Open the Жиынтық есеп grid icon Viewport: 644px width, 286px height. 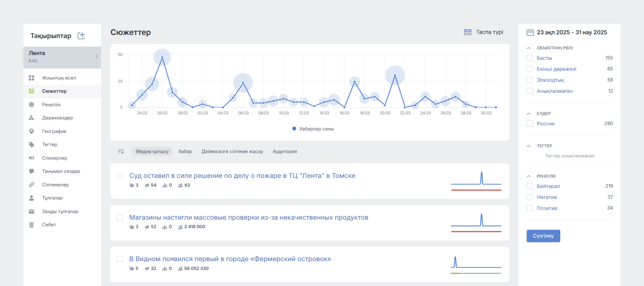(x=32, y=78)
